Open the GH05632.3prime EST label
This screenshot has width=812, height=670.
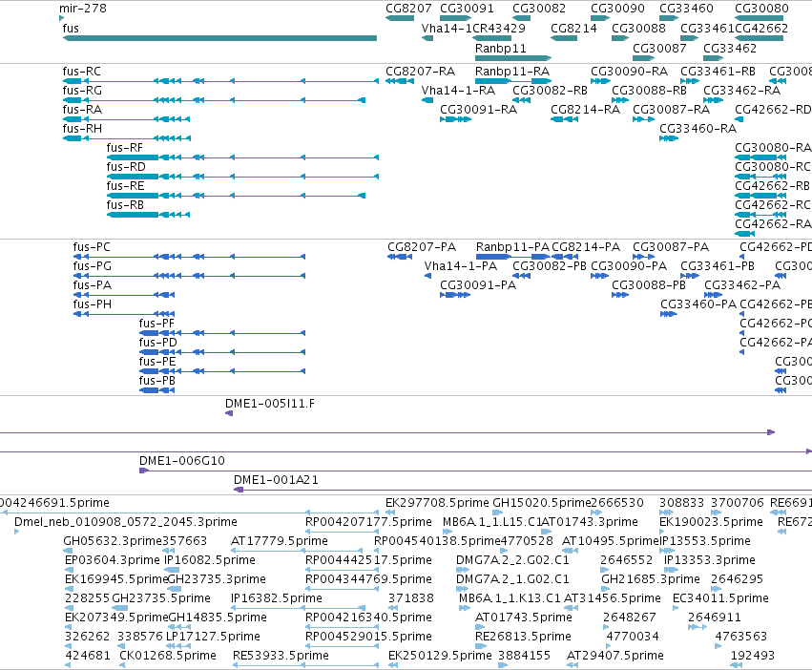point(113,541)
